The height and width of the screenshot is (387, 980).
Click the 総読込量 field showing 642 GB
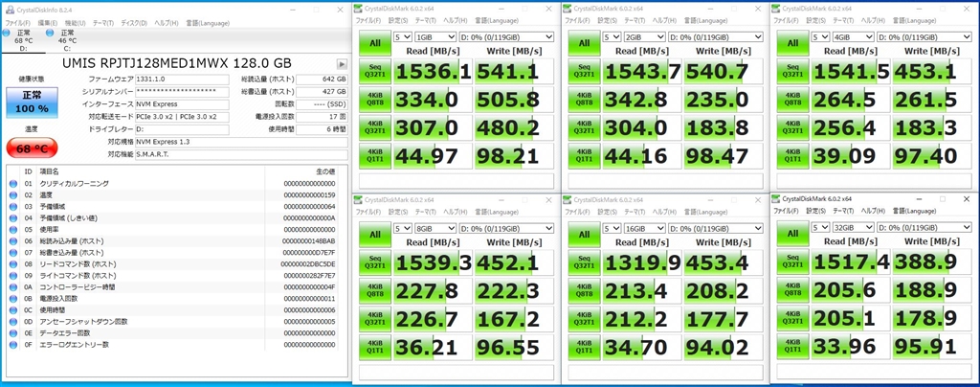[322, 80]
